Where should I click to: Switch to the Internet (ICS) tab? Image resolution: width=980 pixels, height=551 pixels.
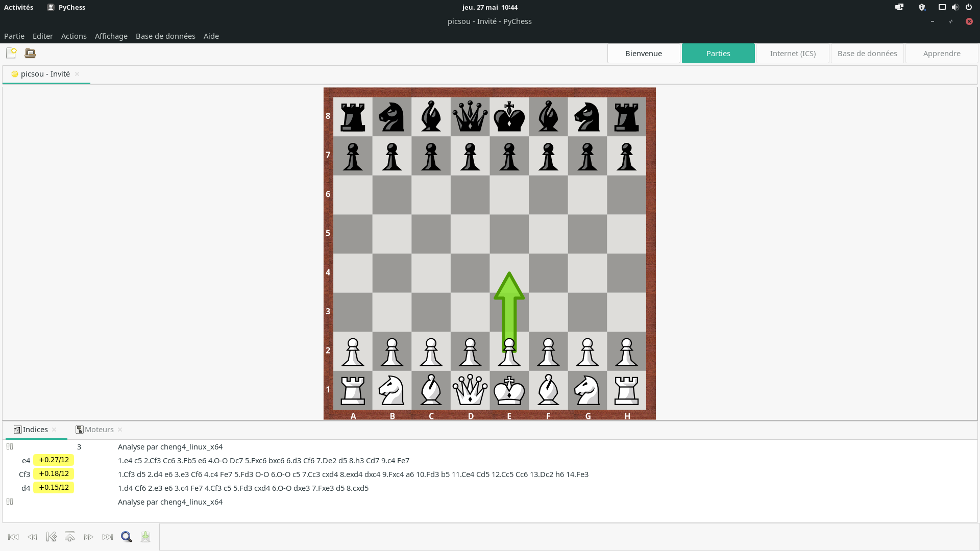click(792, 53)
